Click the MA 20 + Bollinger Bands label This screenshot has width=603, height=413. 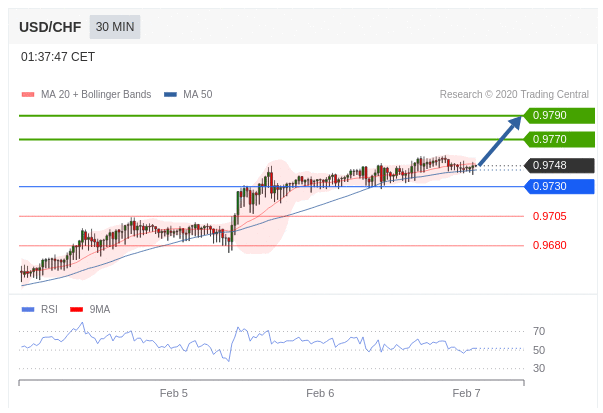[96, 95]
